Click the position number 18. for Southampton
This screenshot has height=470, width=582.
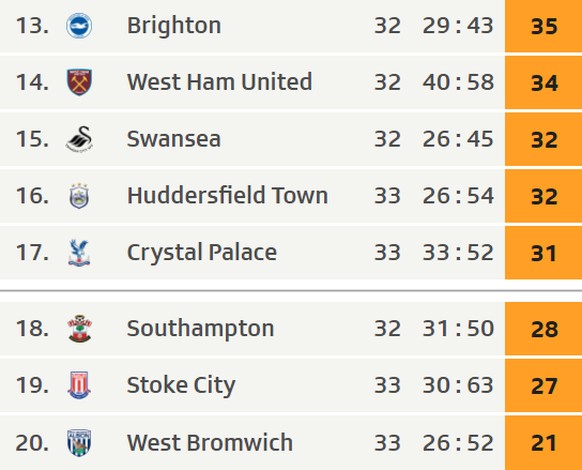point(32,329)
